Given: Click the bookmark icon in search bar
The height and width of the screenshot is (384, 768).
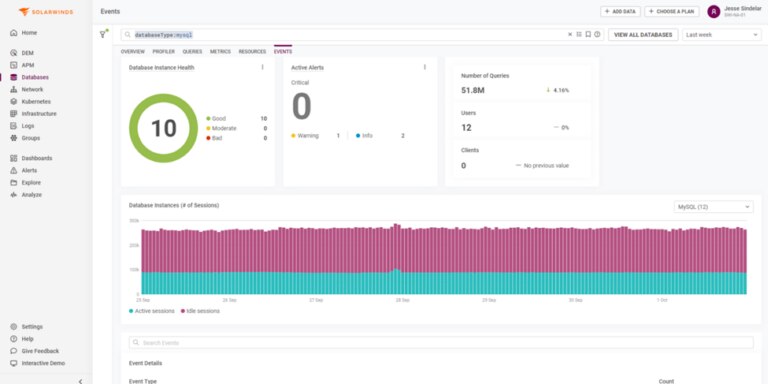Looking at the screenshot, I should (588, 34).
